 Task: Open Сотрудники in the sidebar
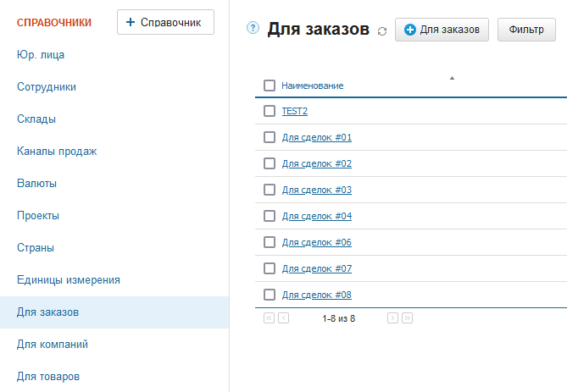[x=47, y=86]
